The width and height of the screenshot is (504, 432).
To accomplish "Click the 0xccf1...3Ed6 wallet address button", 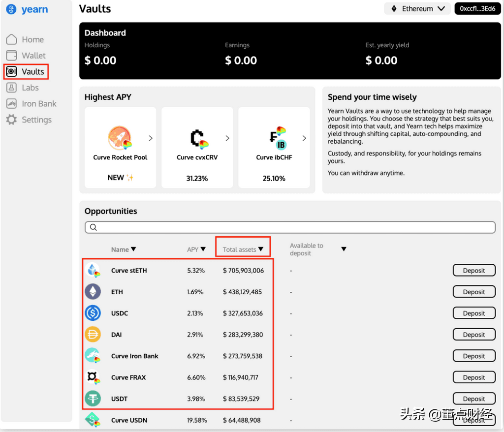I will coord(477,9).
